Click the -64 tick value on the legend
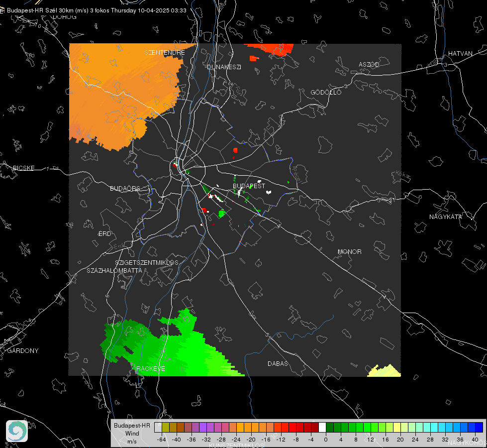Image resolution: width=487 pixels, height=448 pixels. [162, 440]
